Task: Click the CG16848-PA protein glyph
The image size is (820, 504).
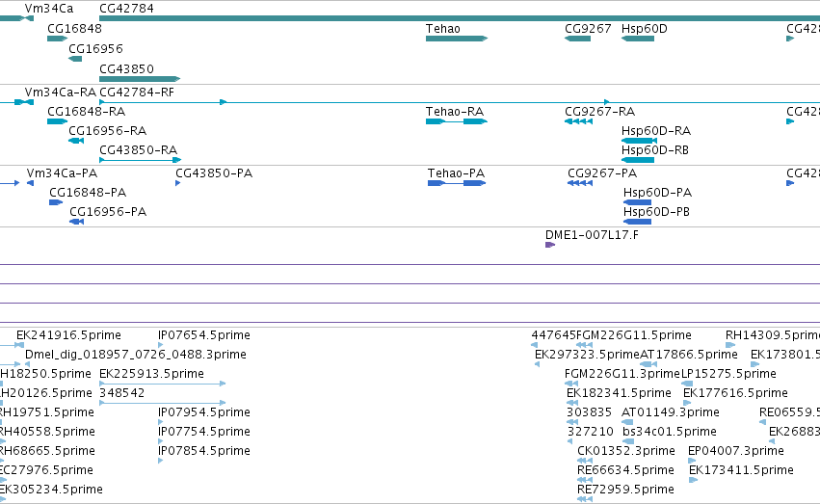Action: [x=56, y=202]
